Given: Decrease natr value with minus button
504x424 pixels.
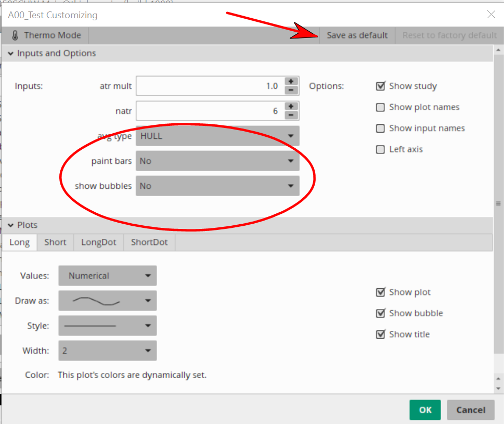Looking at the screenshot, I should coord(291,115).
